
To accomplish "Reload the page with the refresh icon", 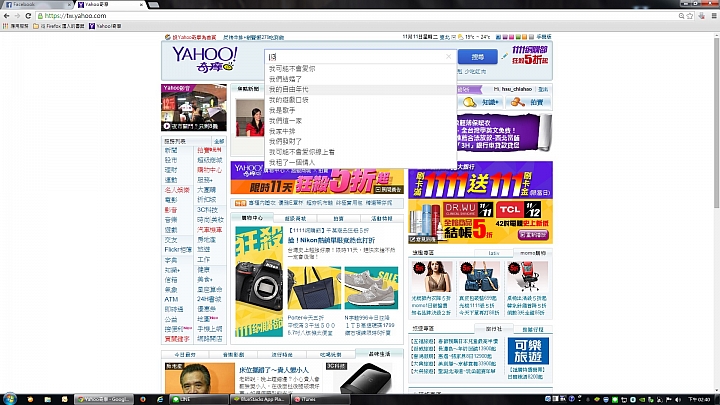I will pyautogui.click(x=28, y=16).
